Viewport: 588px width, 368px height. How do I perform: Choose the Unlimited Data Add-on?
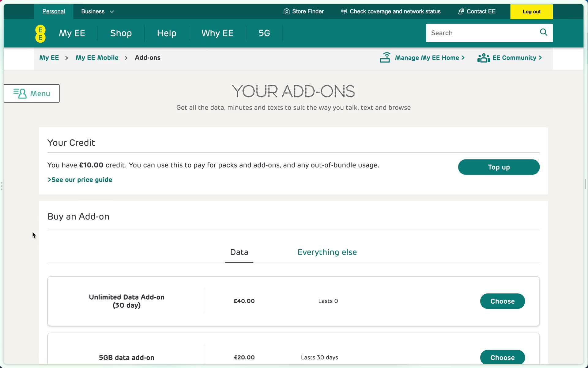pos(503,301)
